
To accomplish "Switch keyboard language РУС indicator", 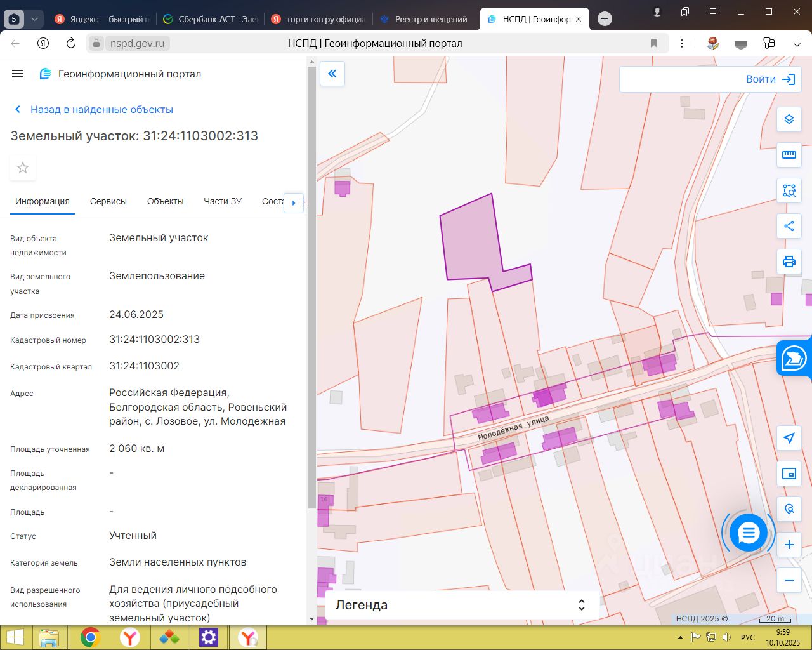I will point(748,637).
